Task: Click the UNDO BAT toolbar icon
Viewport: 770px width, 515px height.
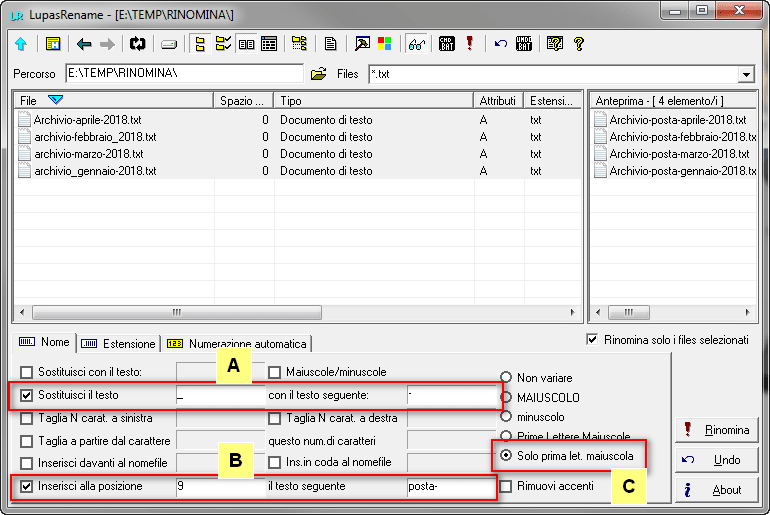Action: pyautogui.click(x=524, y=44)
